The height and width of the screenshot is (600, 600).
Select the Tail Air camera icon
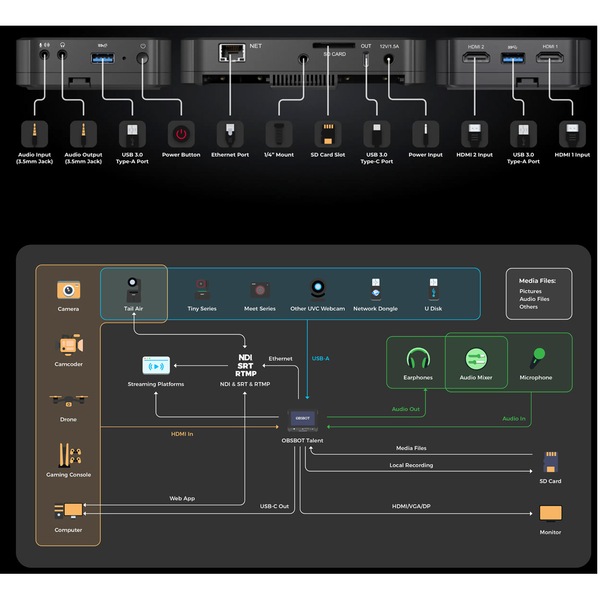pos(133,290)
